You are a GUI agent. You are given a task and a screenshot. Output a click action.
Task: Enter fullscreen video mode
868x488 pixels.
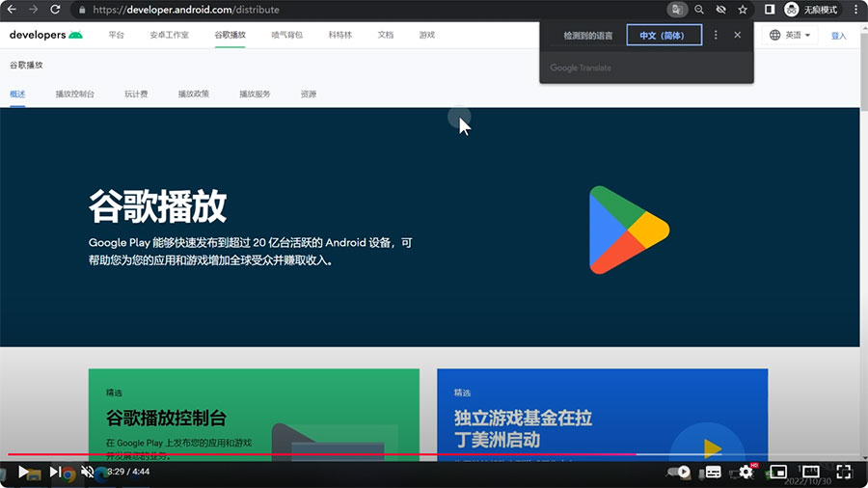[844, 472]
